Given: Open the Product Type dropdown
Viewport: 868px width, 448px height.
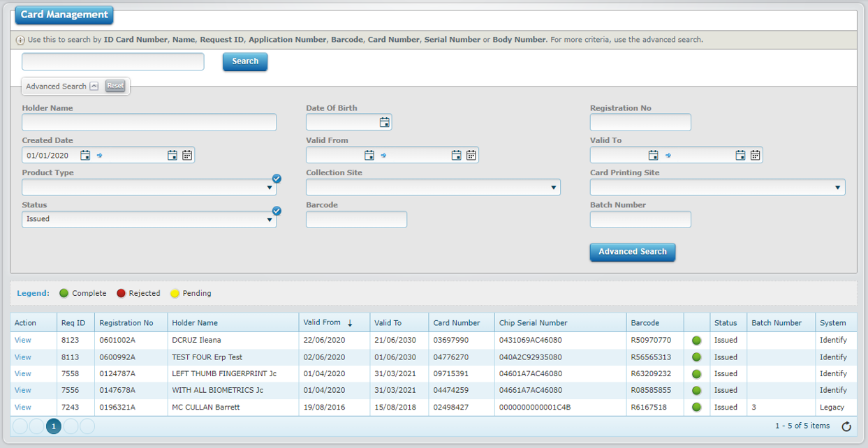Looking at the screenshot, I should click(269, 187).
